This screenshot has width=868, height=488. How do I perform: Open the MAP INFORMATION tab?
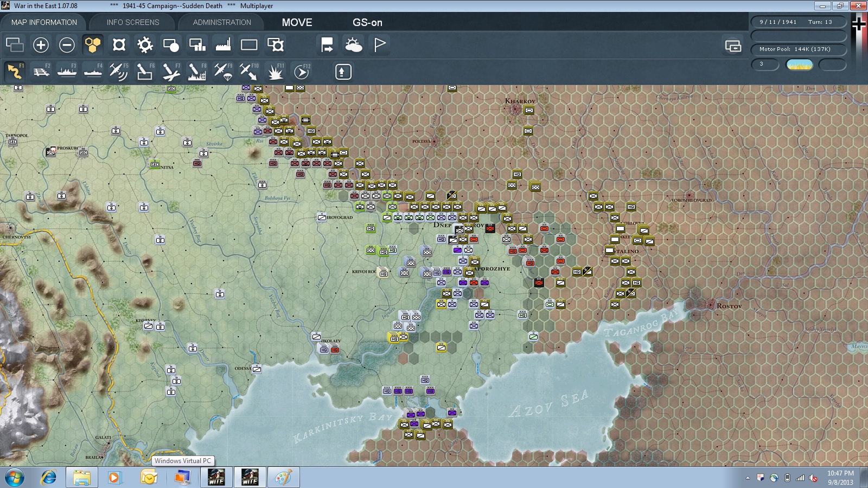(x=44, y=22)
